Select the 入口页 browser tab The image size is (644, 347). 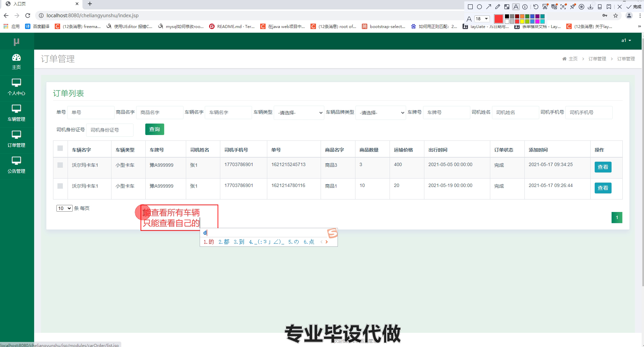point(42,4)
